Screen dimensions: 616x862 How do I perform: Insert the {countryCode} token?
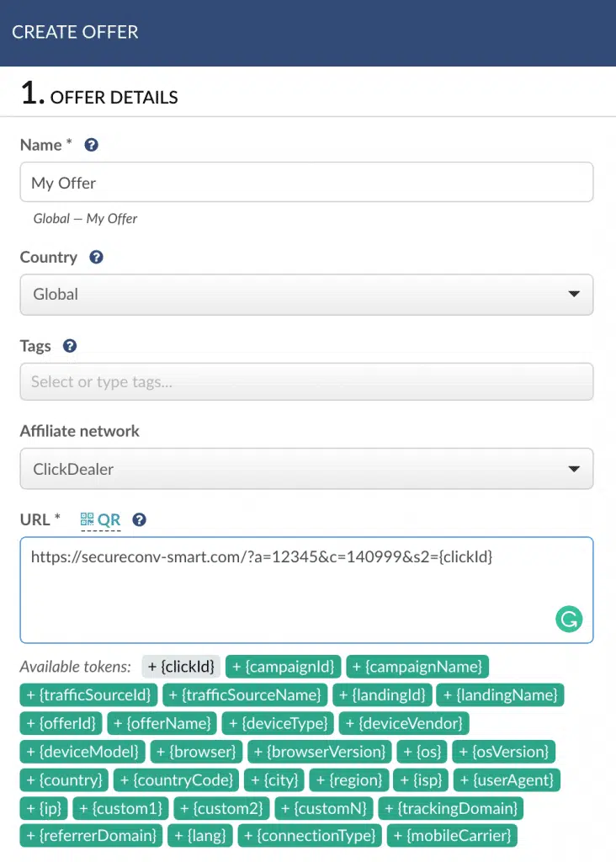point(177,780)
